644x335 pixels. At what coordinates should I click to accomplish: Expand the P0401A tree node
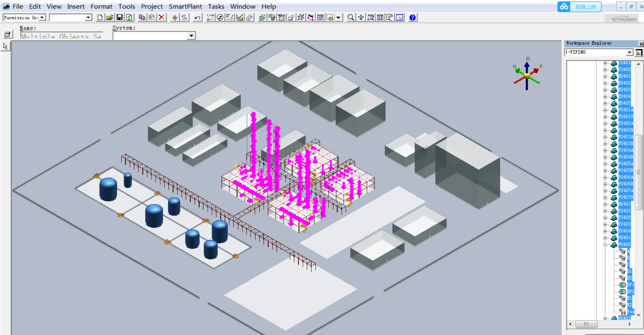pos(605,110)
